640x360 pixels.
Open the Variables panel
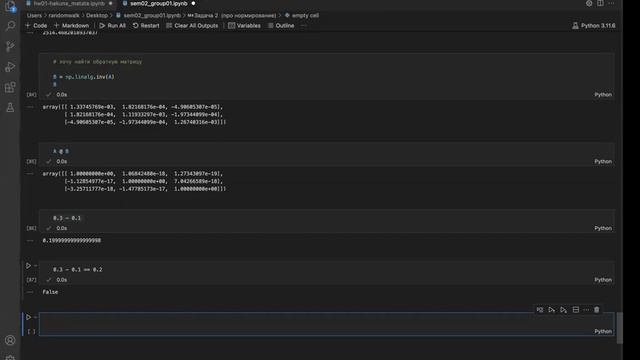pyautogui.click(x=244, y=26)
